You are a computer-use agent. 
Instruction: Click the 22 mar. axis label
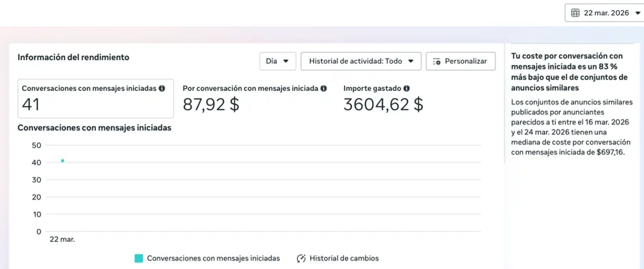62,239
